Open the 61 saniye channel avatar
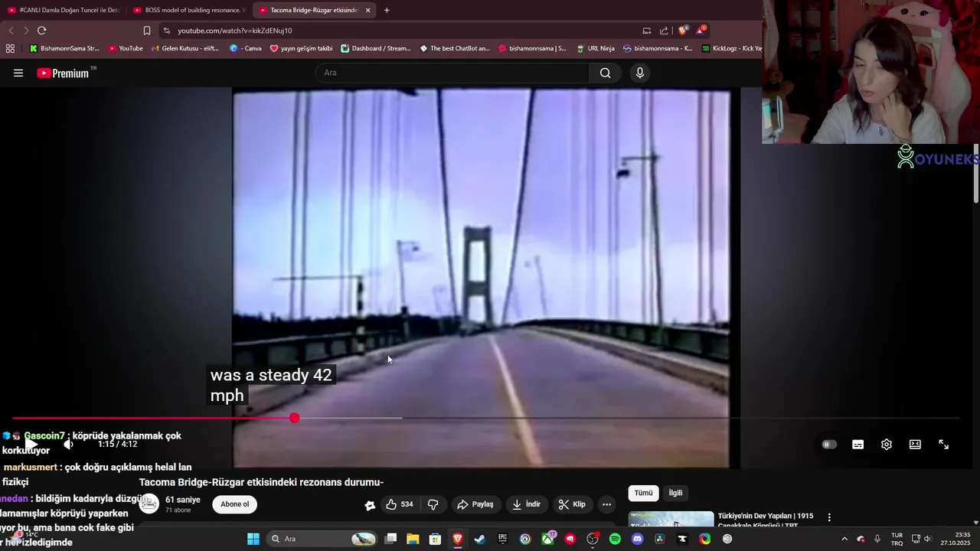Viewport: 980px width, 551px height. pyautogui.click(x=149, y=504)
